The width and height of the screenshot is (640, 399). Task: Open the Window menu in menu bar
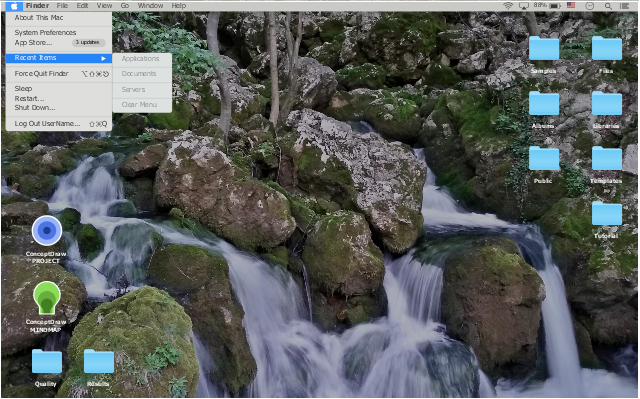[x=150, y=6]
